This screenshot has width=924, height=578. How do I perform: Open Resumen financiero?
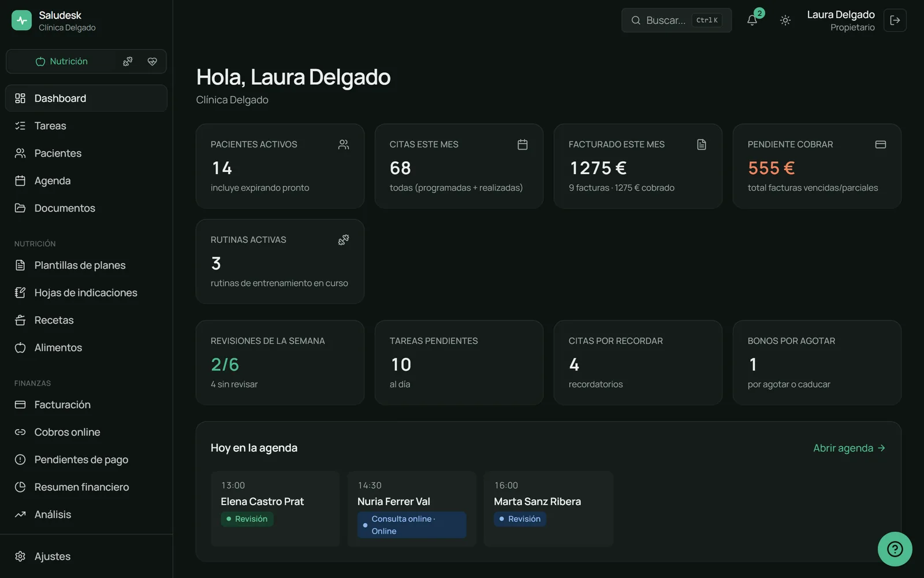86,487
